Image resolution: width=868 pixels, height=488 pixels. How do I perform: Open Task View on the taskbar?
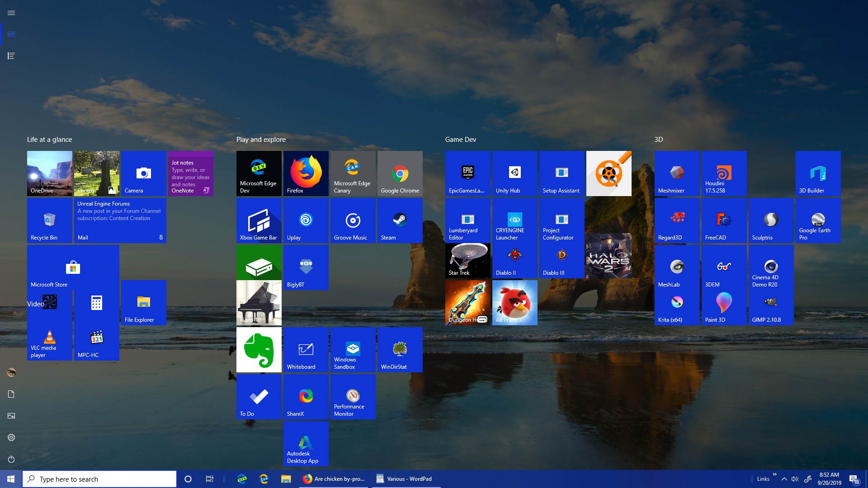click(210, 479)
